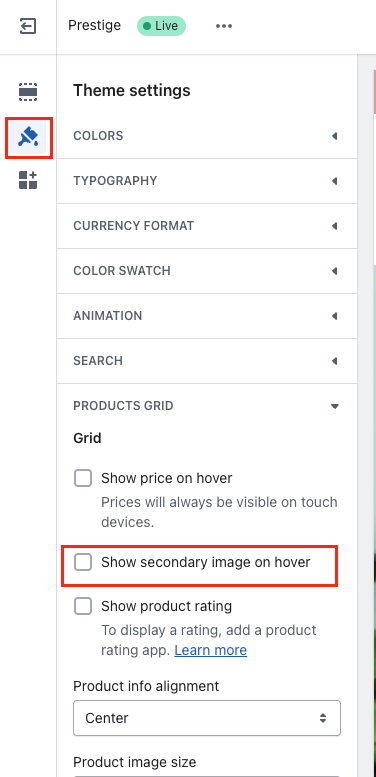This screenshot has width=376, height=777.
Task: Click the Prestige theme name
Action: click(x=95, y=25)
